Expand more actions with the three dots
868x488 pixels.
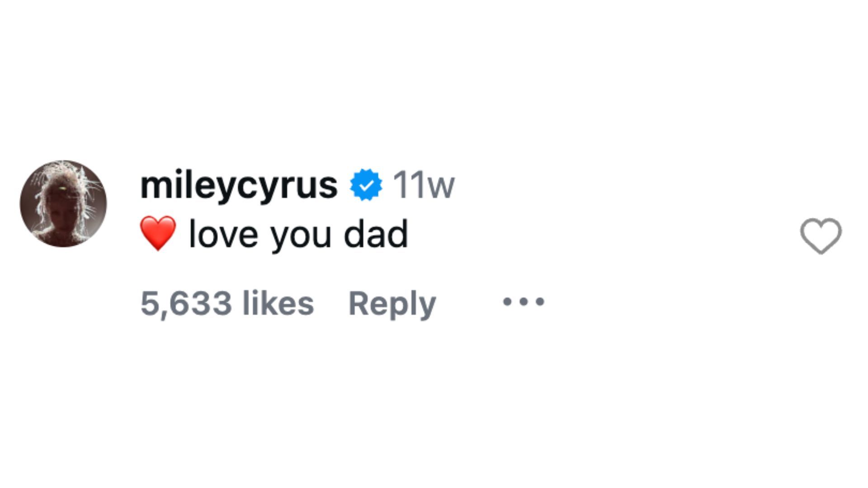(524, 302)
